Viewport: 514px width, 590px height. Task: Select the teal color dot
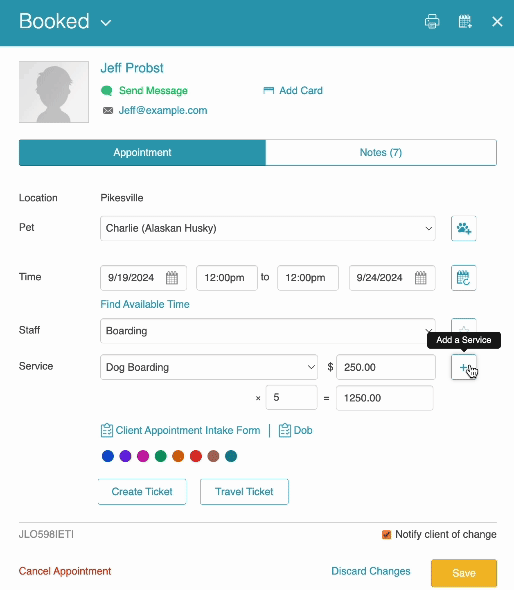tap(231, 456)
